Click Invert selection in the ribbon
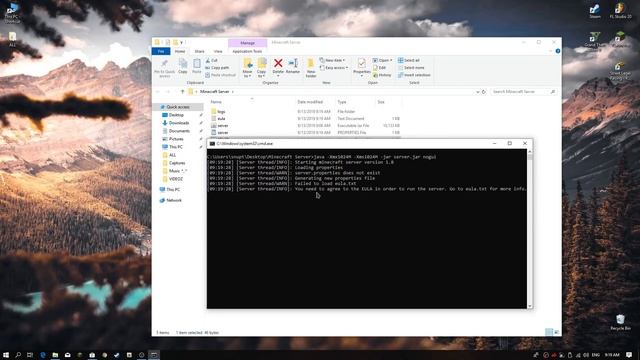The image size is (640, 360). [x=414, y=75]
